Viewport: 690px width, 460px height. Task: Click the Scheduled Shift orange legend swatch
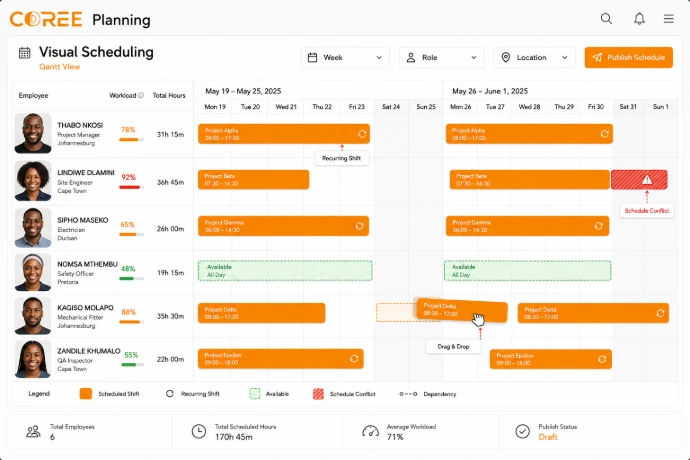(x=86, y=394)
